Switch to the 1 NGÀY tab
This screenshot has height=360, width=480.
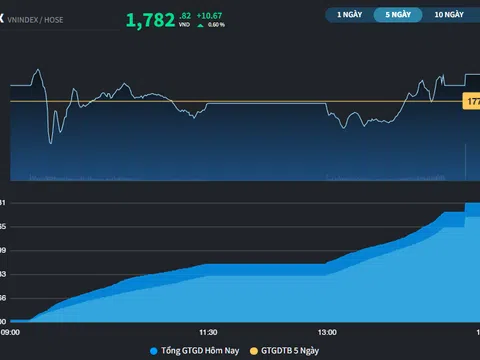pyautogui.click(x=349, y=15)
